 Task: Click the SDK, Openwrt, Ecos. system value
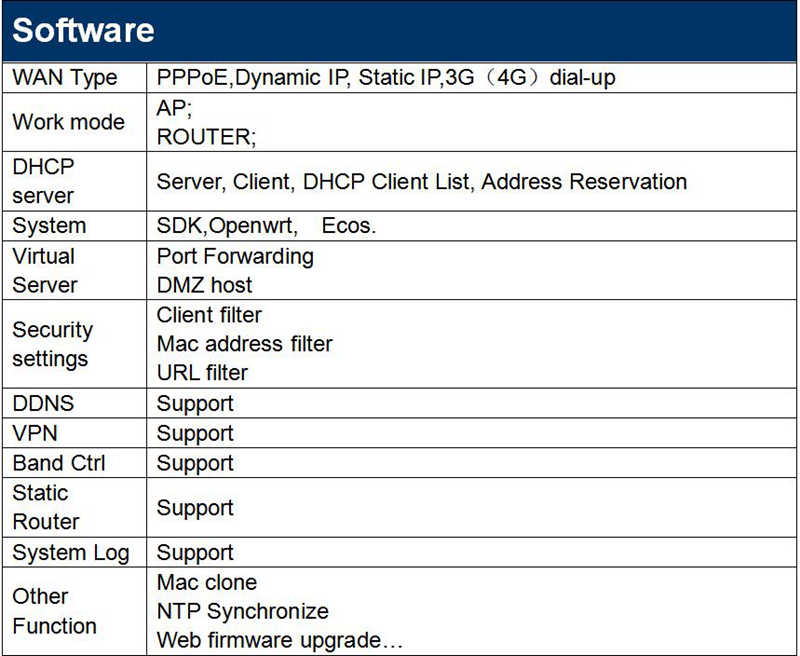(x=266, y=226)
